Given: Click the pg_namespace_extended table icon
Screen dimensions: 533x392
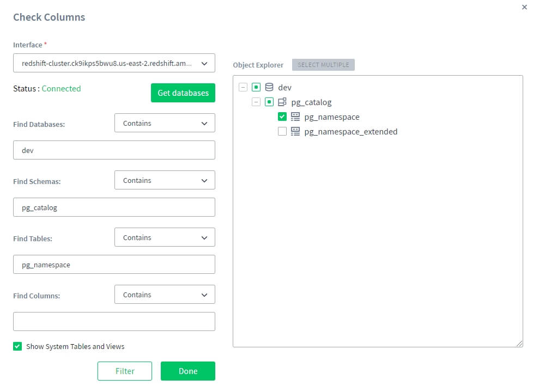Looking at the screenshot, I should 295,131.
